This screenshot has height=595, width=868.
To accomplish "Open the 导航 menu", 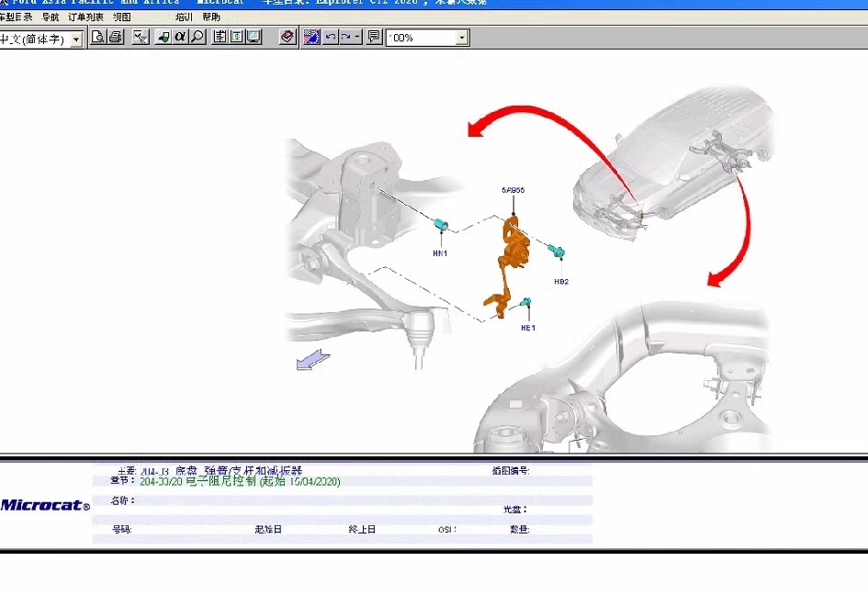I will (x=51, y=17).
